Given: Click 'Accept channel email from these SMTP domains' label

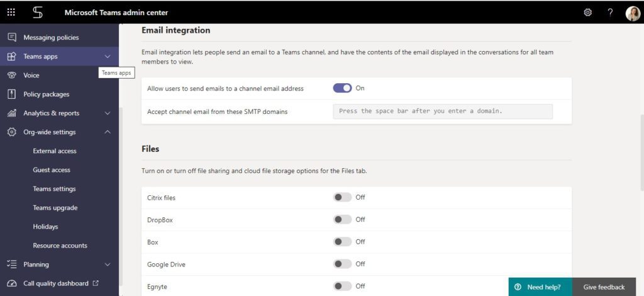Looking at the screenshot, I should click(217, 111).
